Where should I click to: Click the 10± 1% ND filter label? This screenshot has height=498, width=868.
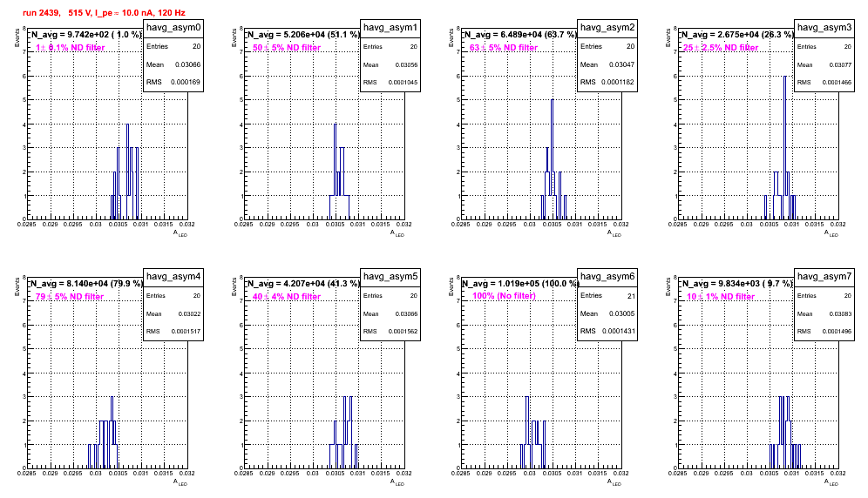pos(721,297)
